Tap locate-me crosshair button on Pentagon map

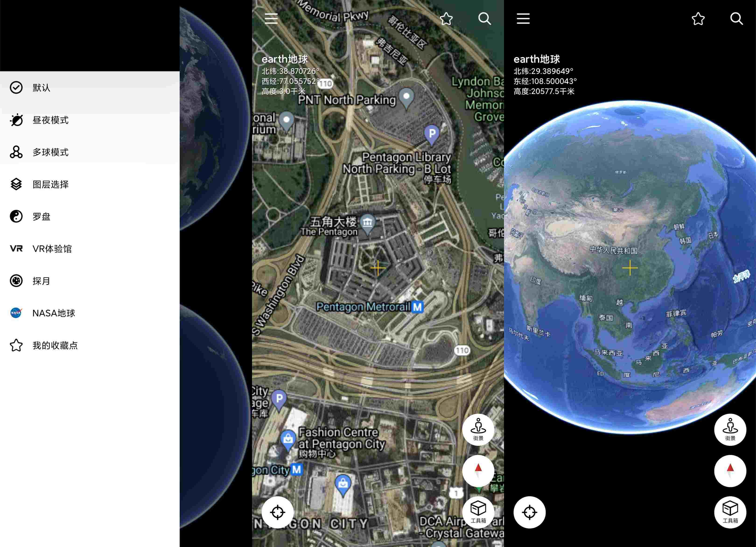277,512
